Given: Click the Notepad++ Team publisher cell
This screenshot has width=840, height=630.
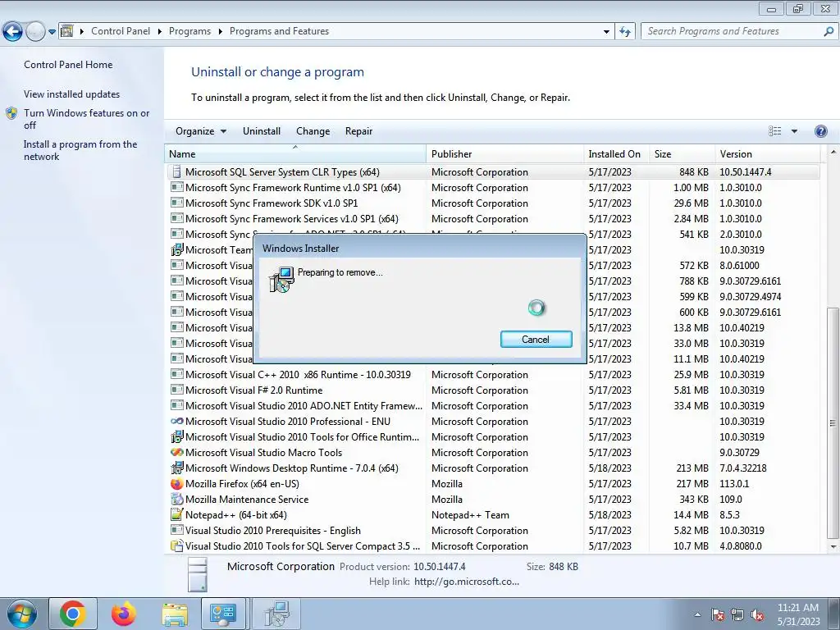Looking at the screenshot, I should [470, 515].
